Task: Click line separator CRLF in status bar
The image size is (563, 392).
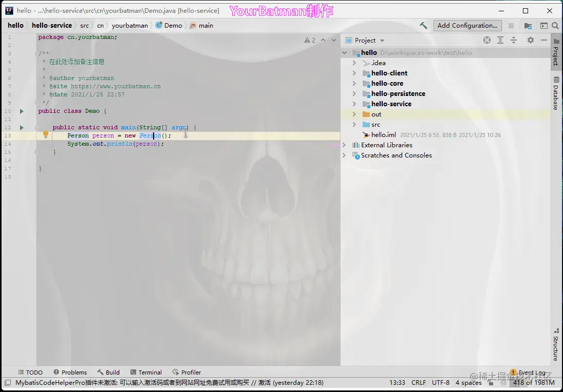Action: click(x=419, y=383)
